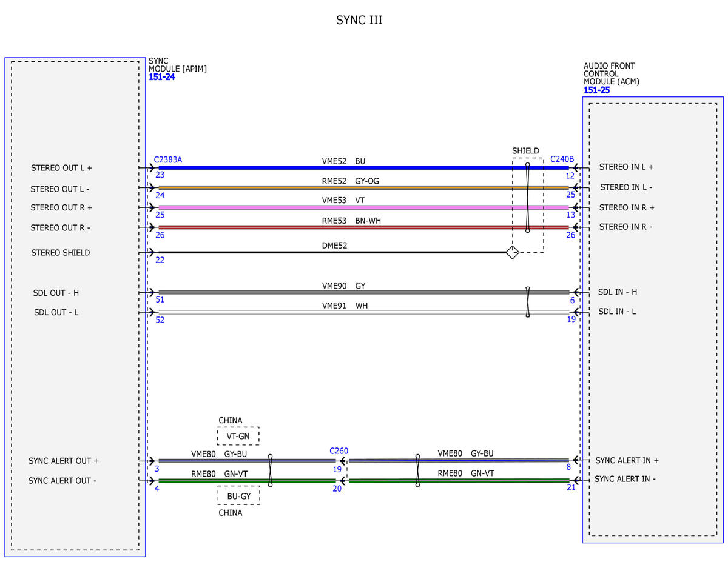Click pin number 13 on ACM side
Viewport: 728px width, 562px height.
coord(570,215)
